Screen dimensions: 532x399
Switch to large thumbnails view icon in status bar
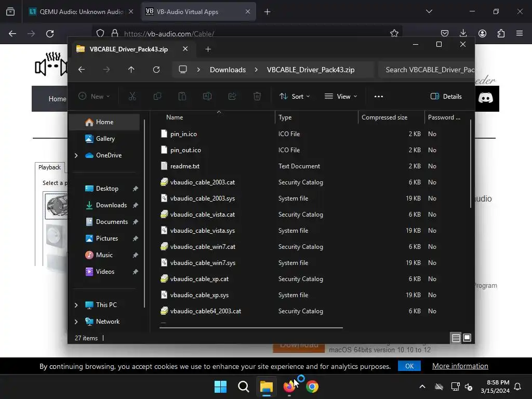tap(467, 338)
